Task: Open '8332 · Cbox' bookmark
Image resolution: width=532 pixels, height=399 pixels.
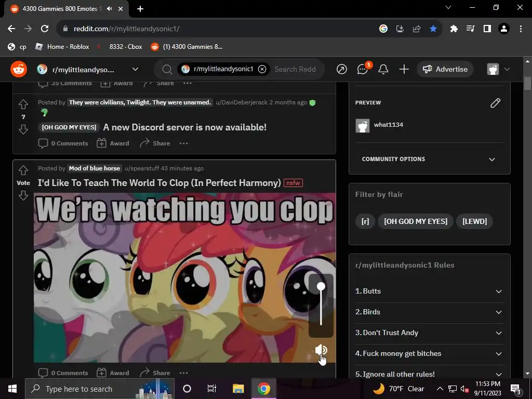Action: click(x=119, y=47)
